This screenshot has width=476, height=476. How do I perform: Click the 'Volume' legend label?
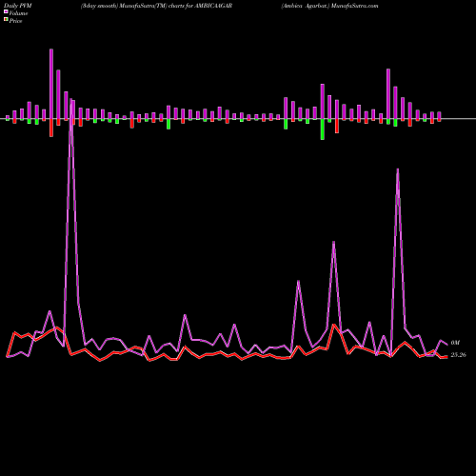coord(18,13)
